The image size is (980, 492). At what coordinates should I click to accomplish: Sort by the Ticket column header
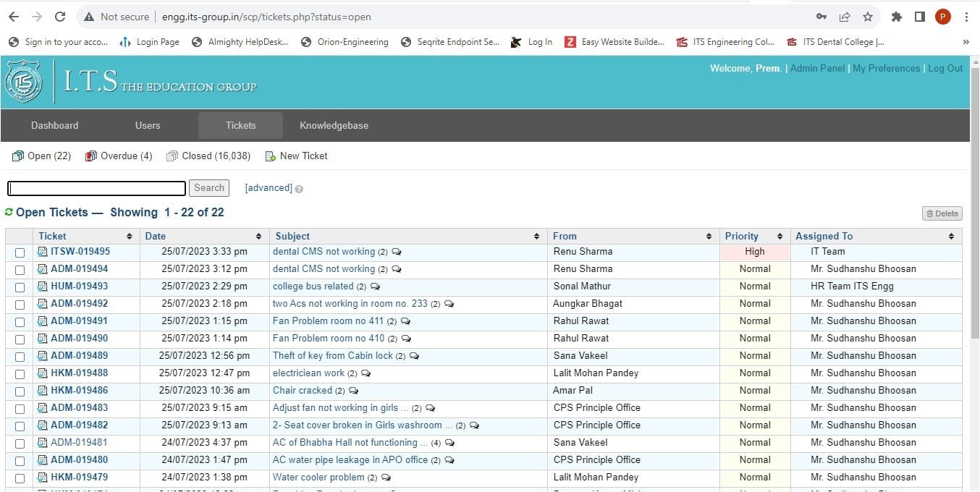click(x=85, y=236)
